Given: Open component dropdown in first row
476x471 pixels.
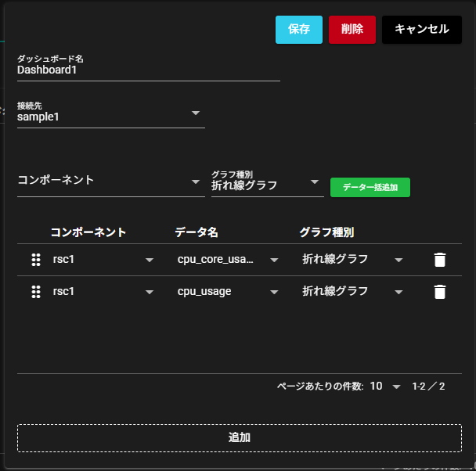Looking at the screenshot, I should (149, 261).
